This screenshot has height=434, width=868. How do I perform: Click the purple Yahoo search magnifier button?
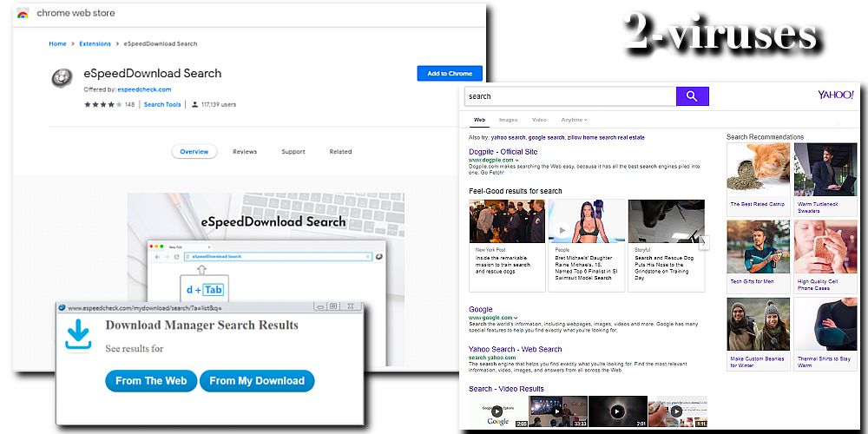(692, 96)
